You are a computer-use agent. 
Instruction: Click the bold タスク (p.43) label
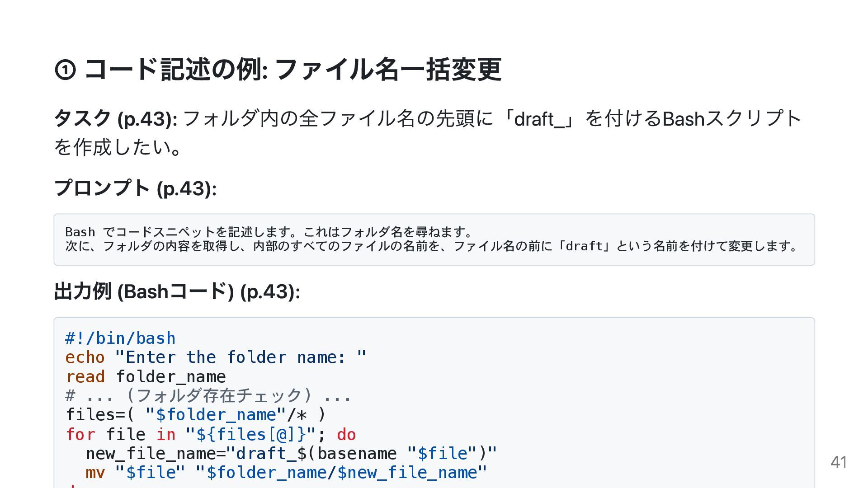click(115, 119)
